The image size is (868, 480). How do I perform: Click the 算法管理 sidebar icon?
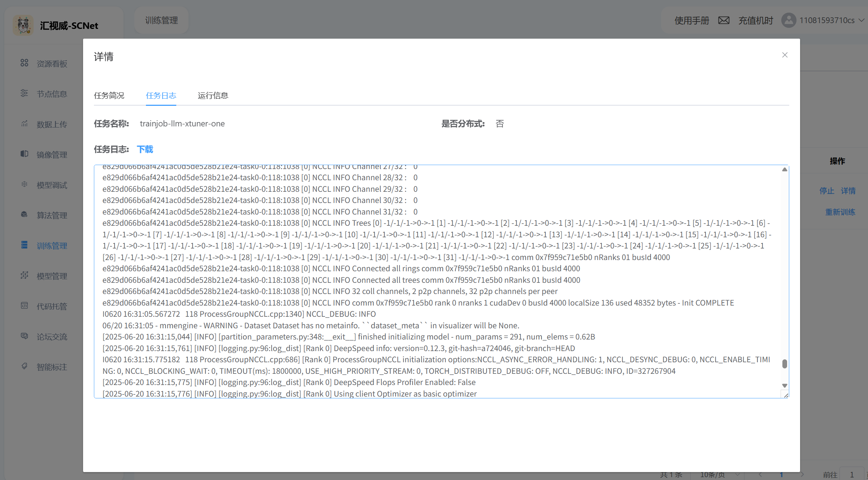coord(24,215)
